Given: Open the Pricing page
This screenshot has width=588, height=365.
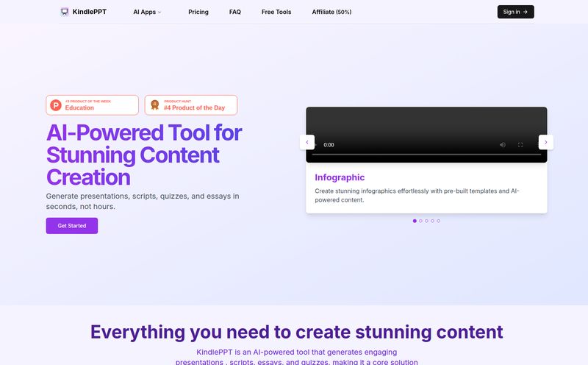Looking at the screenshot, I should coord(198,12).
